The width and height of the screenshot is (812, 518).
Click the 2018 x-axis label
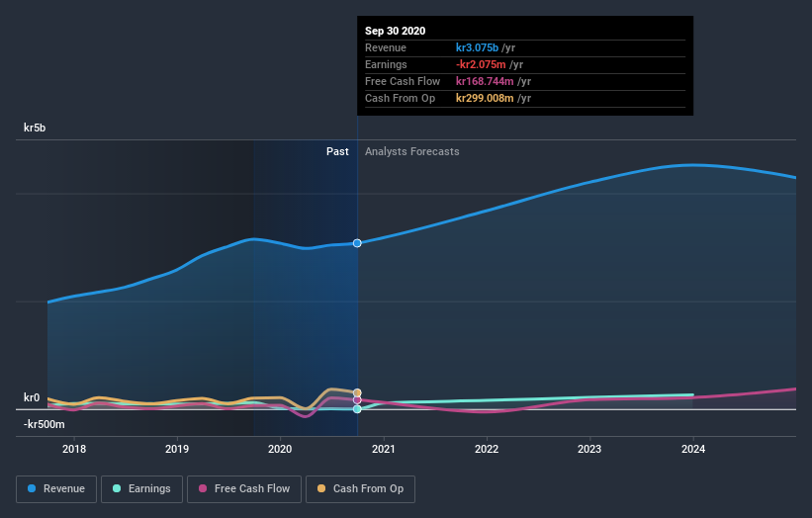pyautogui.click(x=74, y=449)
